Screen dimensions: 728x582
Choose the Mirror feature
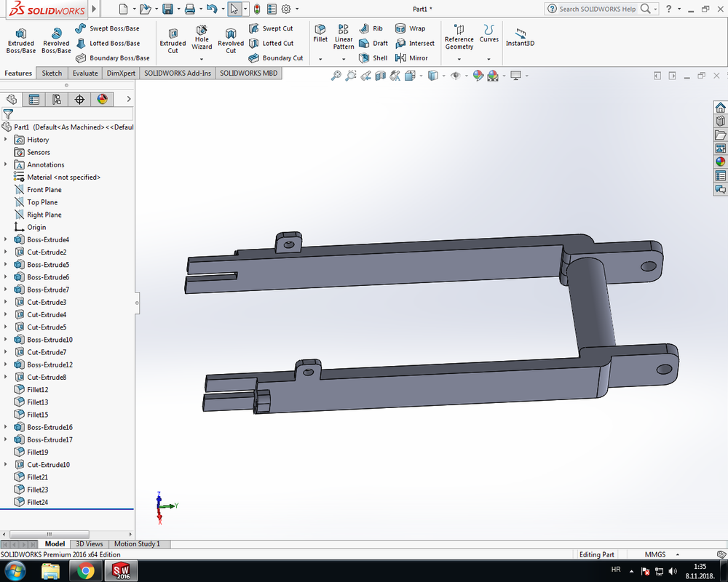[411, 58]
